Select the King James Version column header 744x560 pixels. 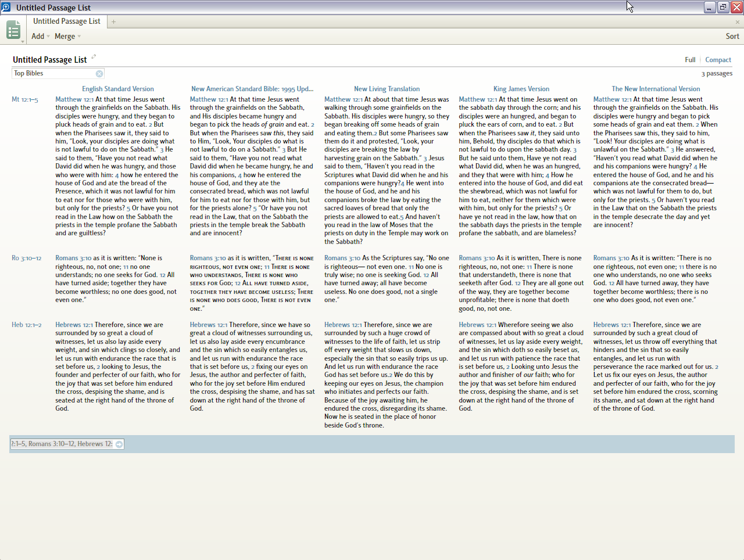[x=521, y=89]
